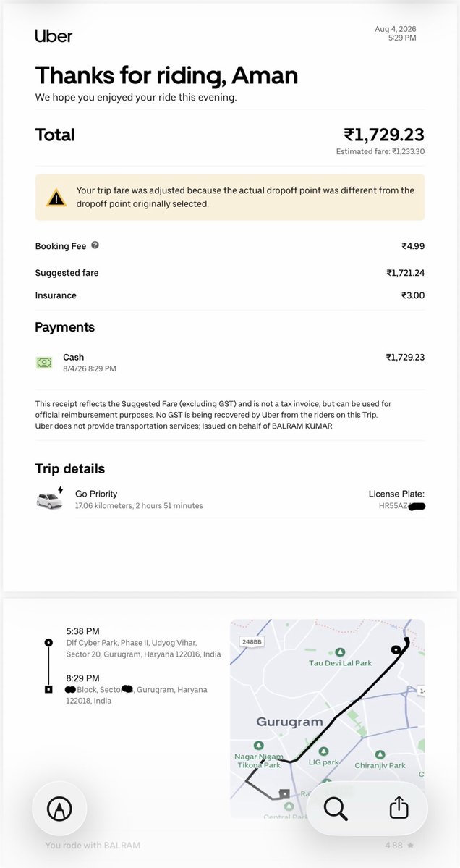Click the Uber logo
This screenshot has width=460, height=868.
[54, 36]
